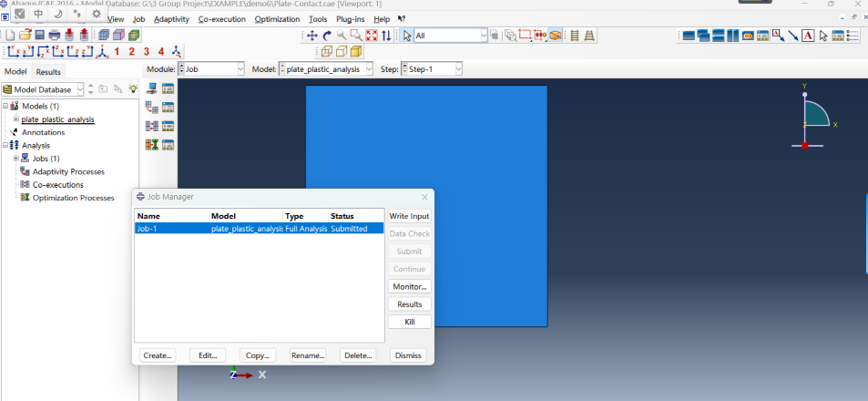Click the Kill button to stop job

pyautogui.click(x=409, y=322)
